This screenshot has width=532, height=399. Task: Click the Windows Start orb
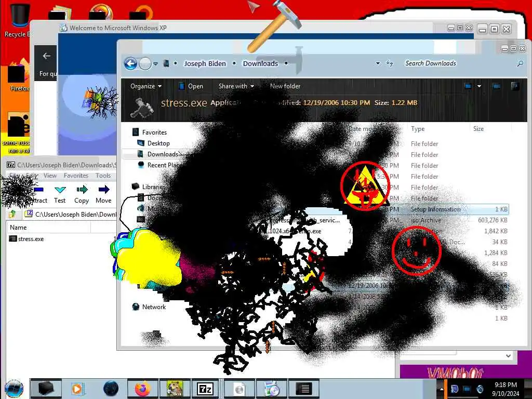[x=14, y=389]
